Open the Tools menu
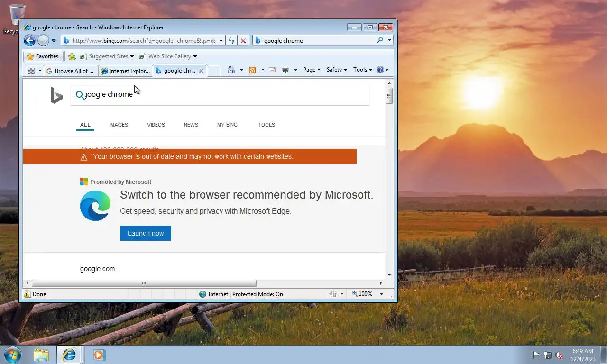 [363, 70]
